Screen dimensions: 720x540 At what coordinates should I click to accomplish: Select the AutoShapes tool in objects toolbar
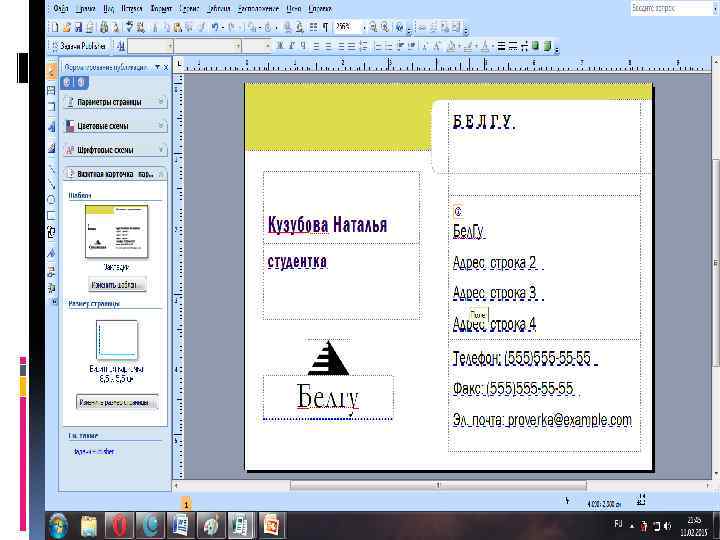click(x=51, y=232)
